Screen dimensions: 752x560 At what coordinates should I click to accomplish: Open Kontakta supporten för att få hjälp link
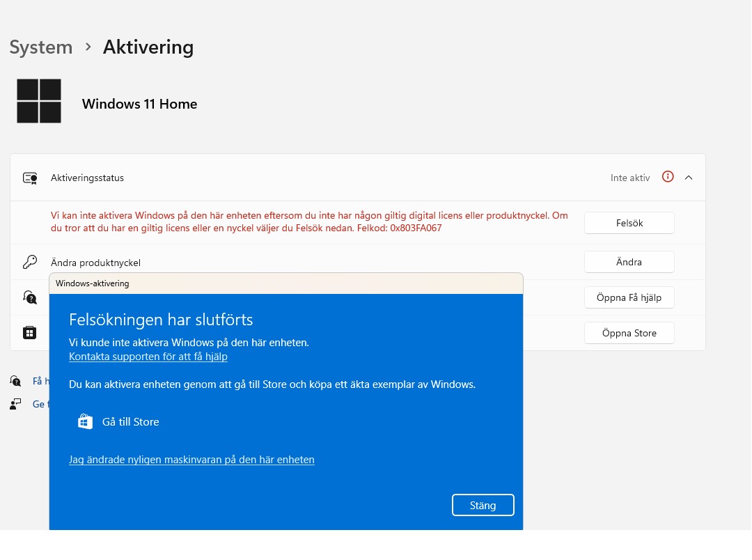pos(148,357)
